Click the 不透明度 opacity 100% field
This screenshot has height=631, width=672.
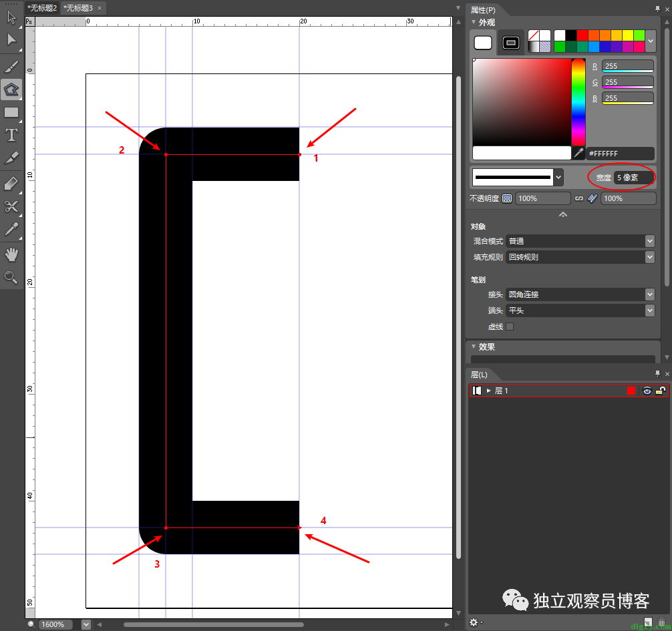coord(542,198)
